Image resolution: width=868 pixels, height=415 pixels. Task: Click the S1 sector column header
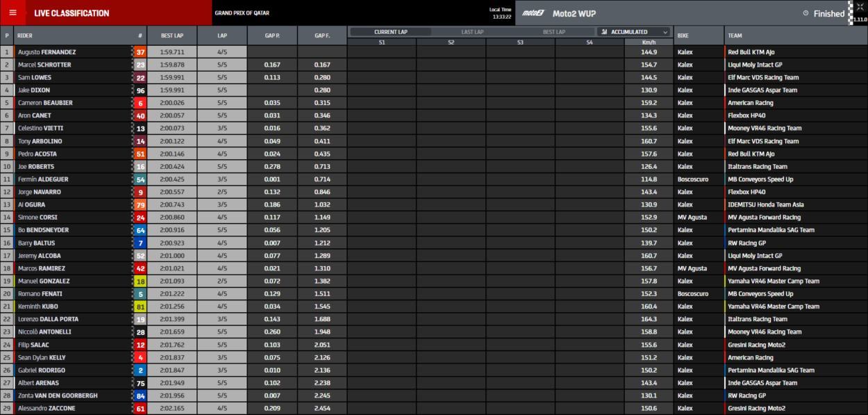click(x=382, y=42)
